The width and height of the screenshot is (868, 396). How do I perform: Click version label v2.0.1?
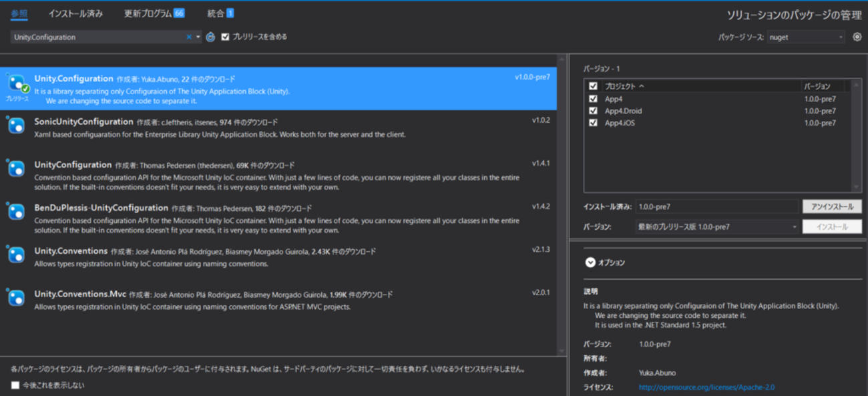click(541, 292)
